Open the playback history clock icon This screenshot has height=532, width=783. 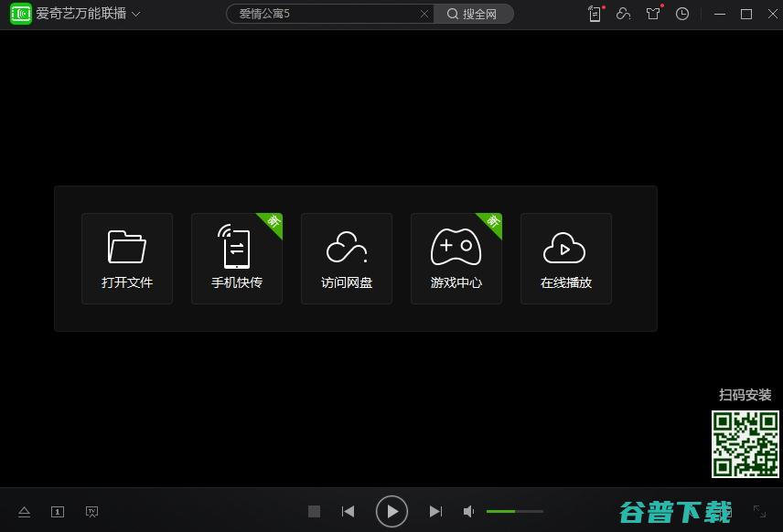pos(682,14)
